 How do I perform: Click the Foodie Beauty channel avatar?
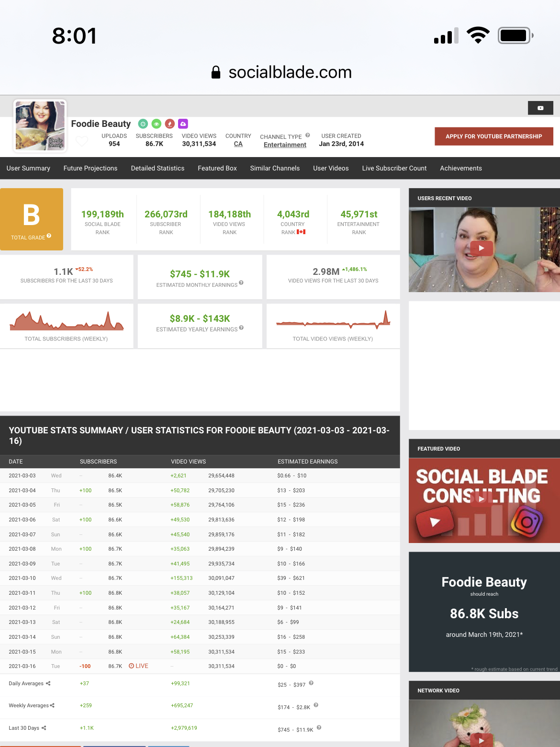40,125
